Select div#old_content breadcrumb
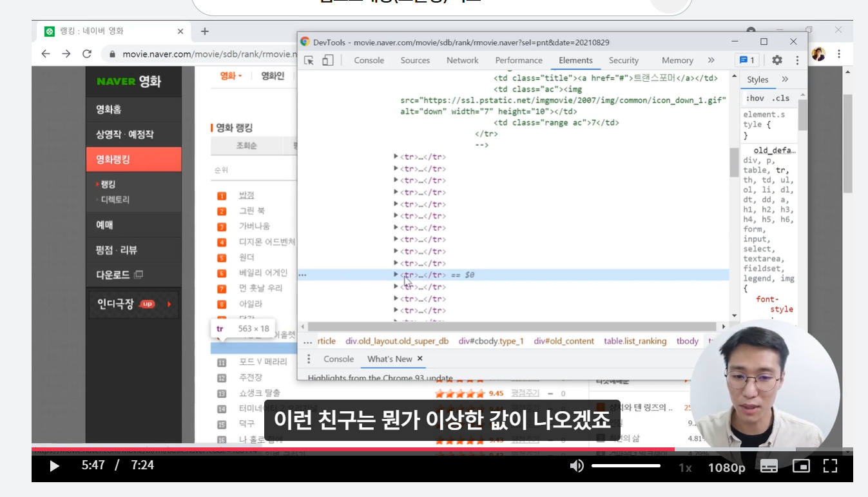The height and width of the screenshot is (497, 868). point(564,341)
